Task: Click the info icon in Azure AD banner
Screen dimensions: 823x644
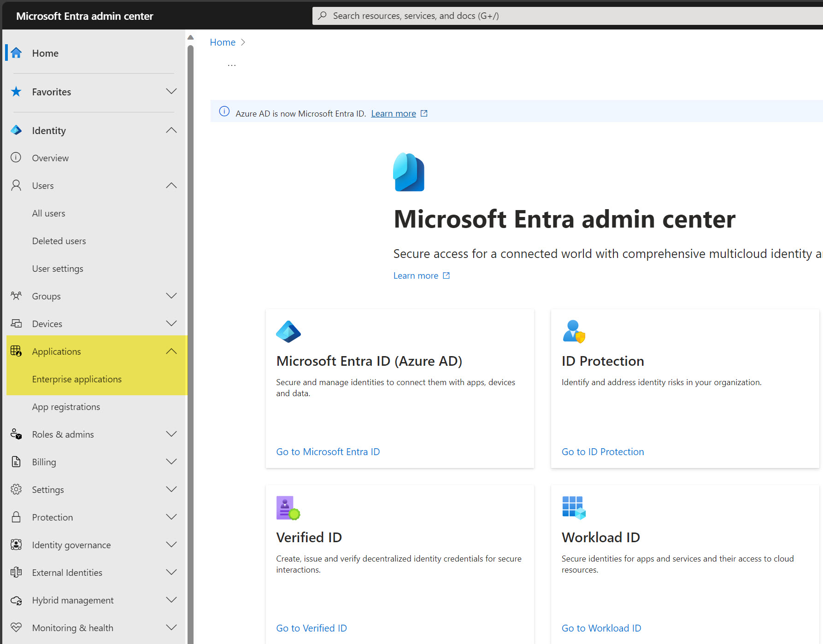Action: click(x=224, y=111)
